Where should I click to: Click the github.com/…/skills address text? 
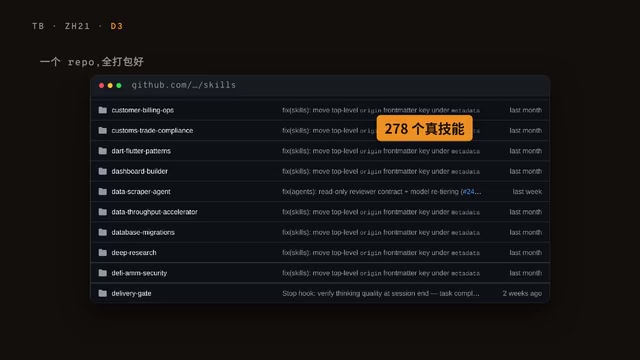point(184,85)
